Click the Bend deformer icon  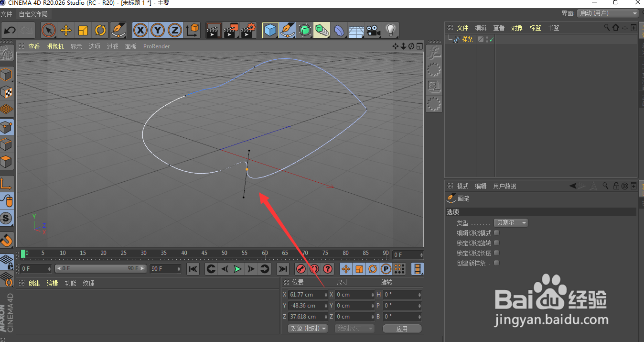[x=339, y=30]
